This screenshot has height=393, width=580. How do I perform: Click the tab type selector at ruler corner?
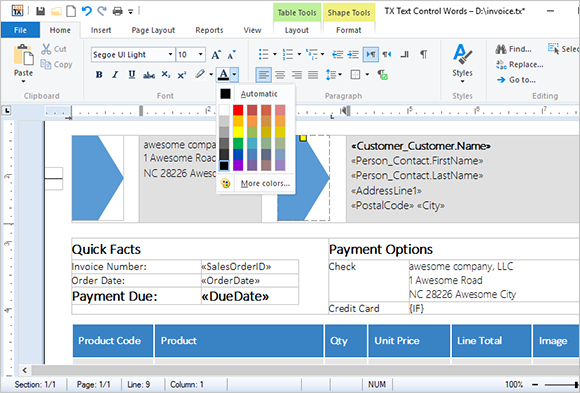(7, 110)
